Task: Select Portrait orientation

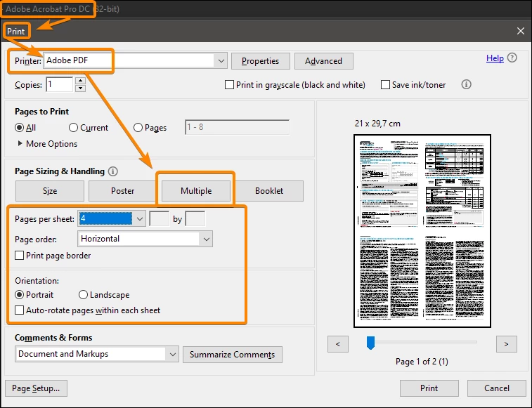Action: (x=20, y=295)
